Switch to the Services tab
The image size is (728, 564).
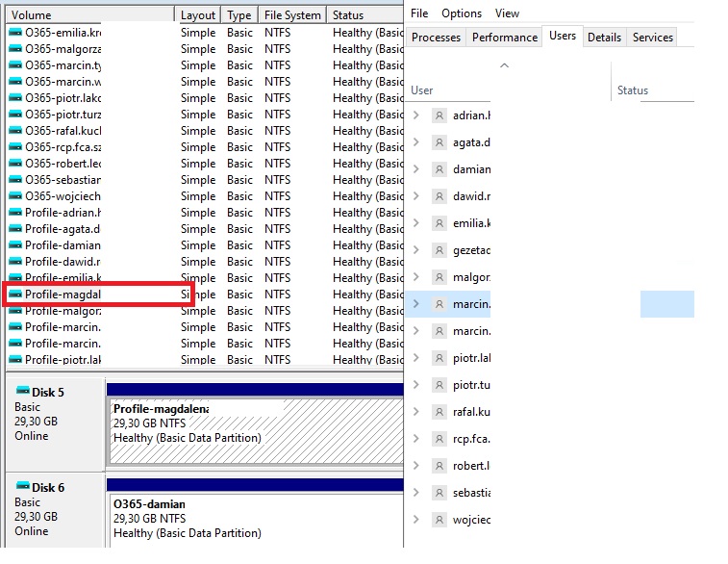[x=652, y=38]
